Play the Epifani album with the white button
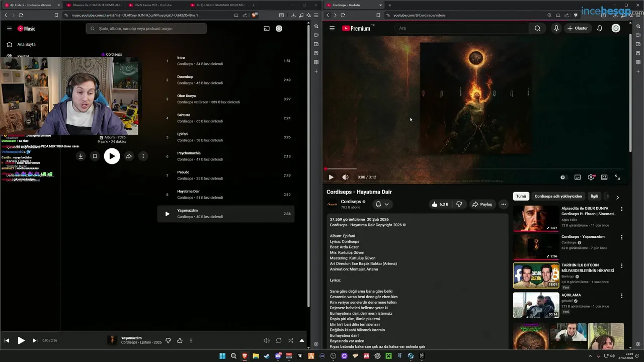Screen dimensions: 644x362 coord(112,156)
